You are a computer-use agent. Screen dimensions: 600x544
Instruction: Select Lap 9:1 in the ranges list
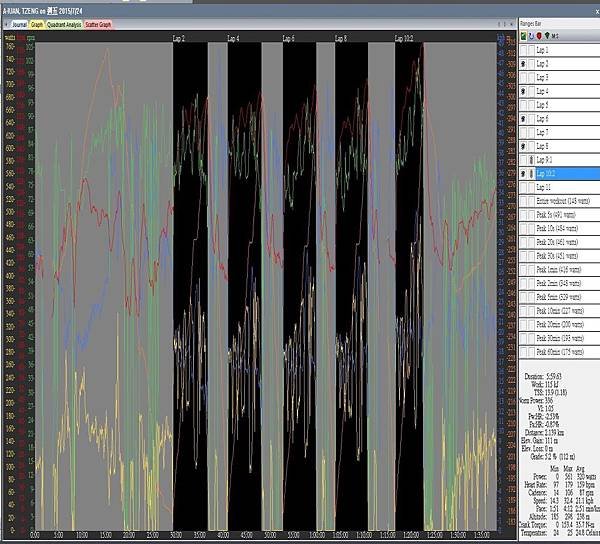click(559, 160)
